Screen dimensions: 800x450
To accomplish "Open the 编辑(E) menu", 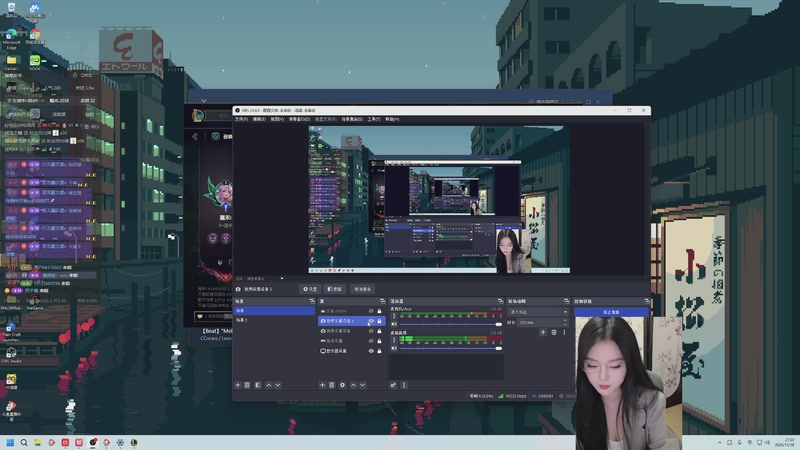I will pos(259,119).
